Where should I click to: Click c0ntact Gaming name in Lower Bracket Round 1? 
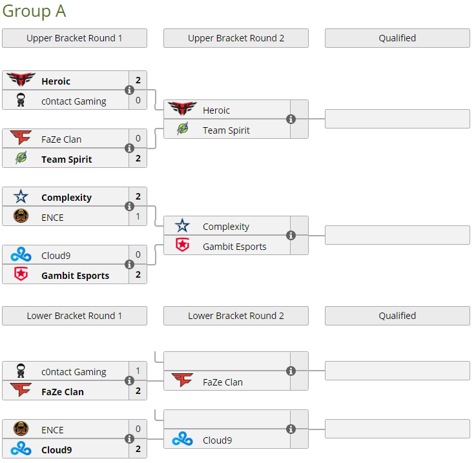pyautogui.click(x=74, y=372)
